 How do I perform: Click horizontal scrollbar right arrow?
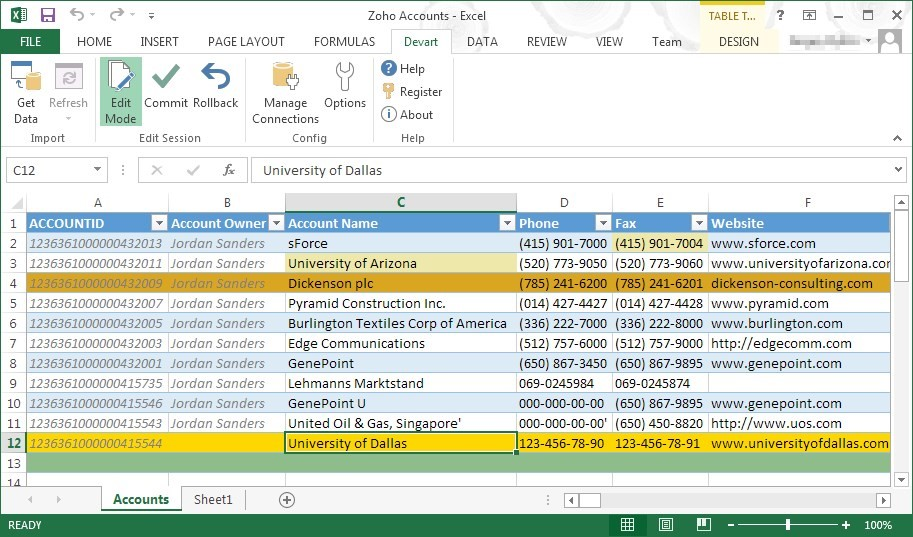[883, 500]
